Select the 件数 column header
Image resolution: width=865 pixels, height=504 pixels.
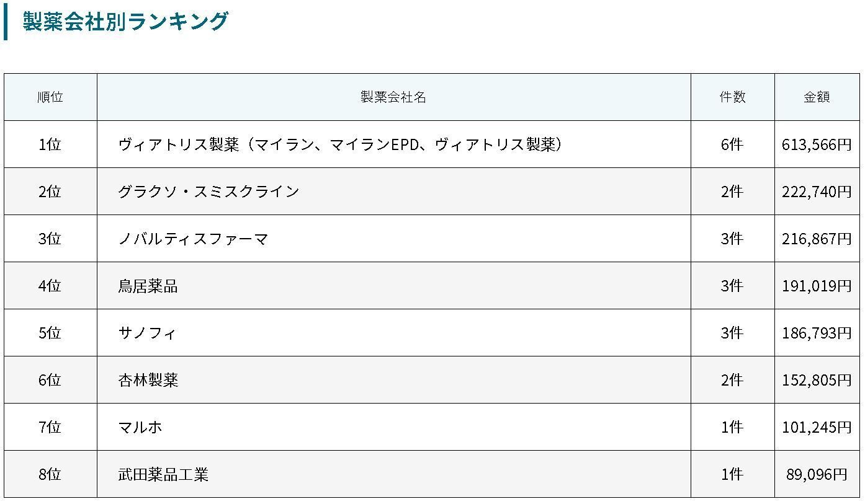(x=732, y=97)
